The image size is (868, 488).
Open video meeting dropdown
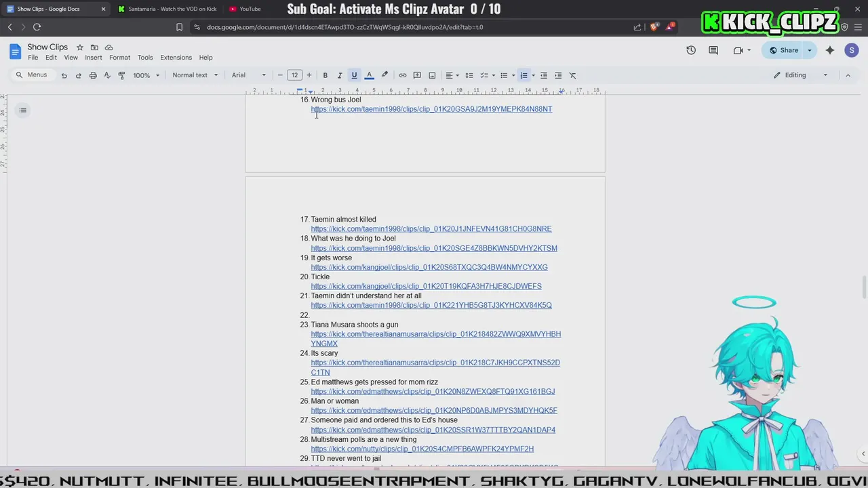tap(742, 50)
